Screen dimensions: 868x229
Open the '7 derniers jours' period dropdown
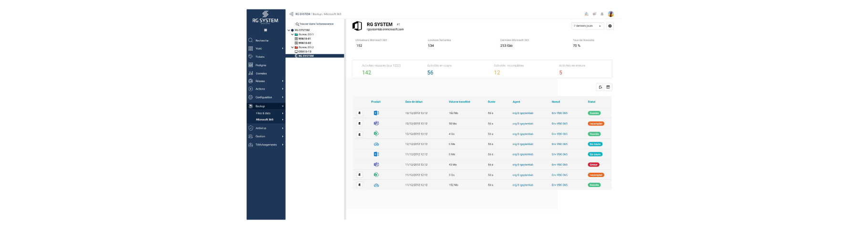(x=588, y=26)
